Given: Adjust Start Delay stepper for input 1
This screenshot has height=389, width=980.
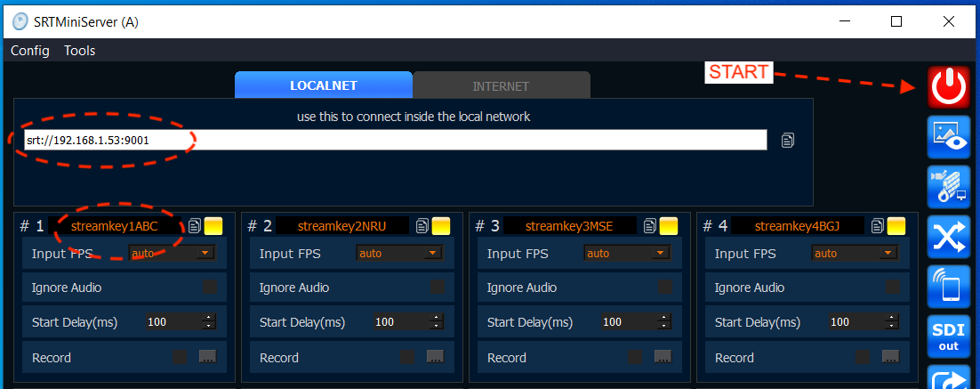Looking at the screenshot, I should tap(209, 322).
